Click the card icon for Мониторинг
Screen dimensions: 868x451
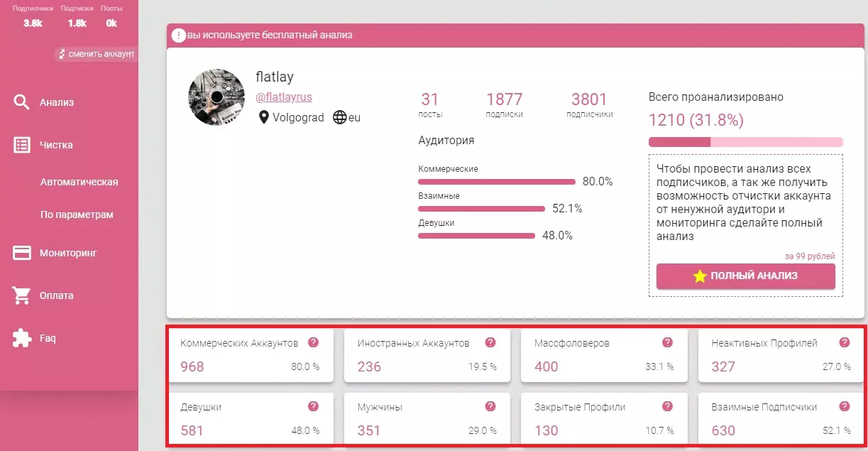click(22, 253)
